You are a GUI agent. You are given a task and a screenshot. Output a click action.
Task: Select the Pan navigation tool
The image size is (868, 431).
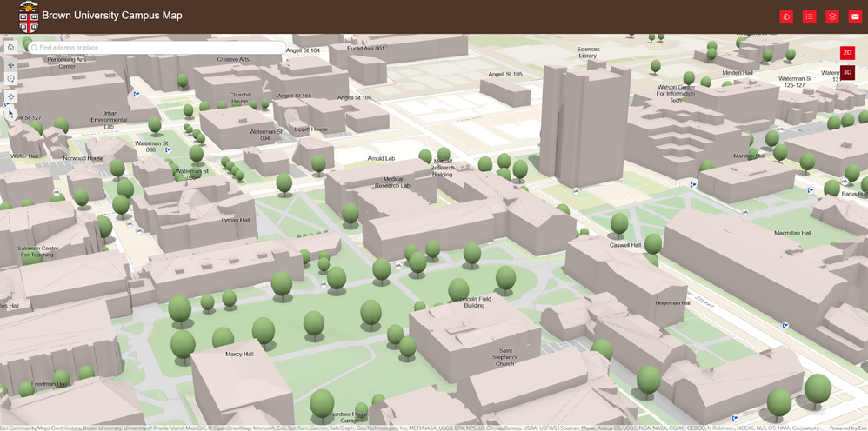(10, 65)
